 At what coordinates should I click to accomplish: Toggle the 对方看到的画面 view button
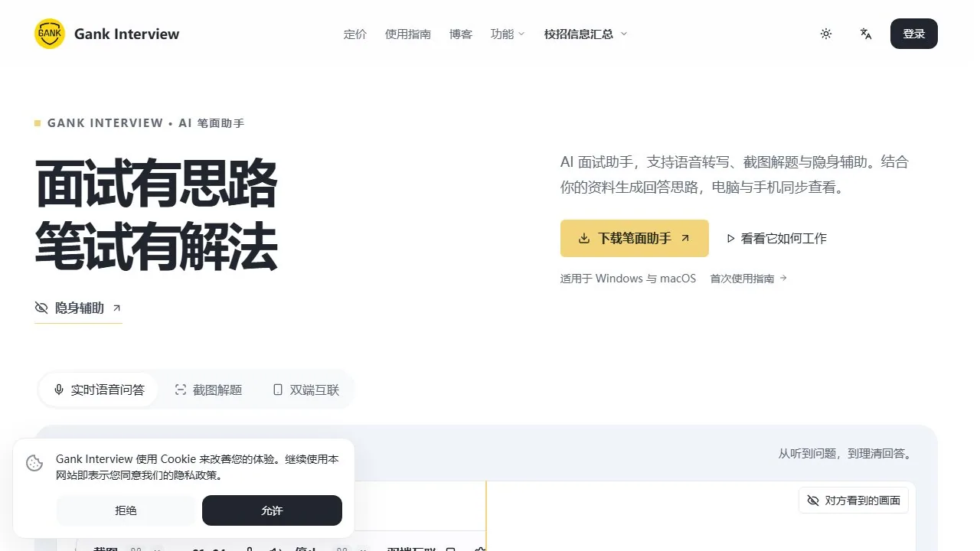pos(854,500)
